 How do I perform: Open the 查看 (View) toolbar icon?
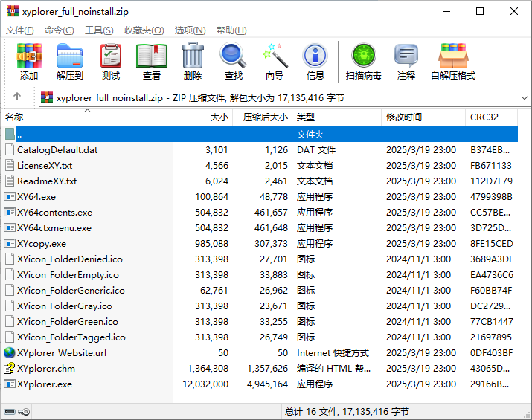[x=152, y=56]
